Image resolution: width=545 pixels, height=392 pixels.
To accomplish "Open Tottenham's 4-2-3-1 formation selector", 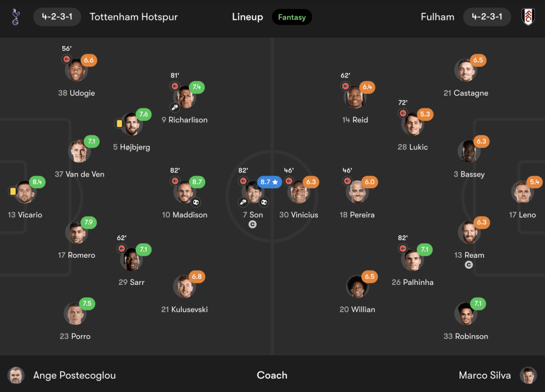I will click(x=58, y=17).
